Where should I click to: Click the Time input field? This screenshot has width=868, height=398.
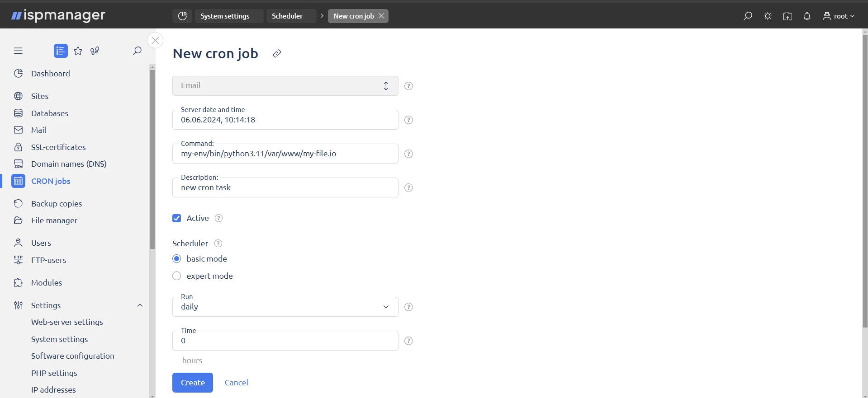click(285, 341)
